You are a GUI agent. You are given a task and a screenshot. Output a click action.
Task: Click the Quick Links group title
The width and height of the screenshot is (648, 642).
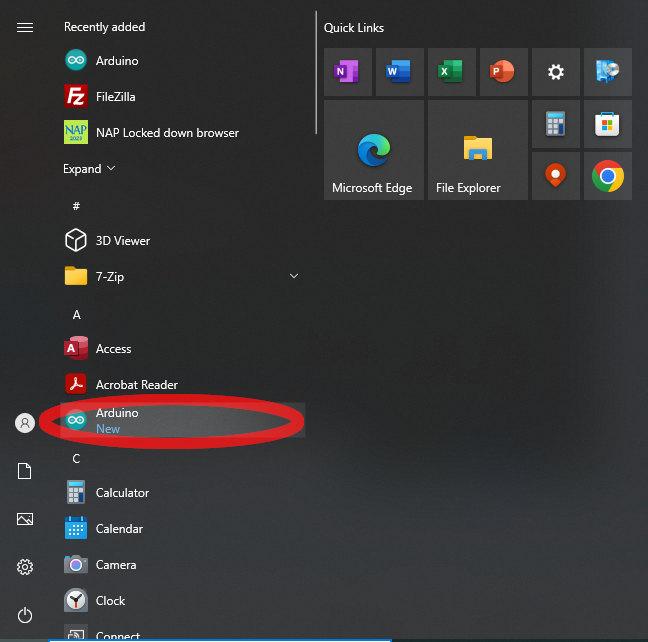click(354, 28)
